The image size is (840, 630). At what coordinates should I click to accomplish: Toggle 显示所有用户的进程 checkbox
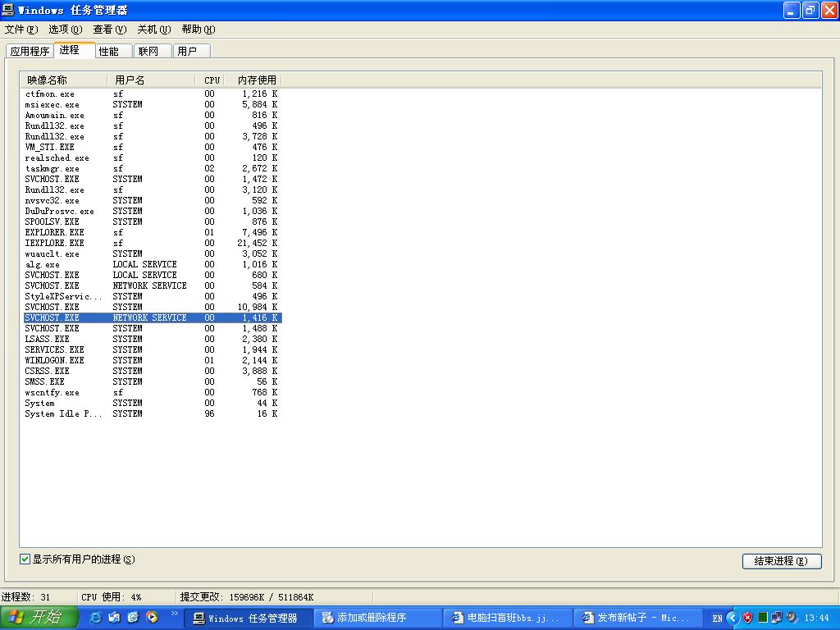(x=25, y=559)
